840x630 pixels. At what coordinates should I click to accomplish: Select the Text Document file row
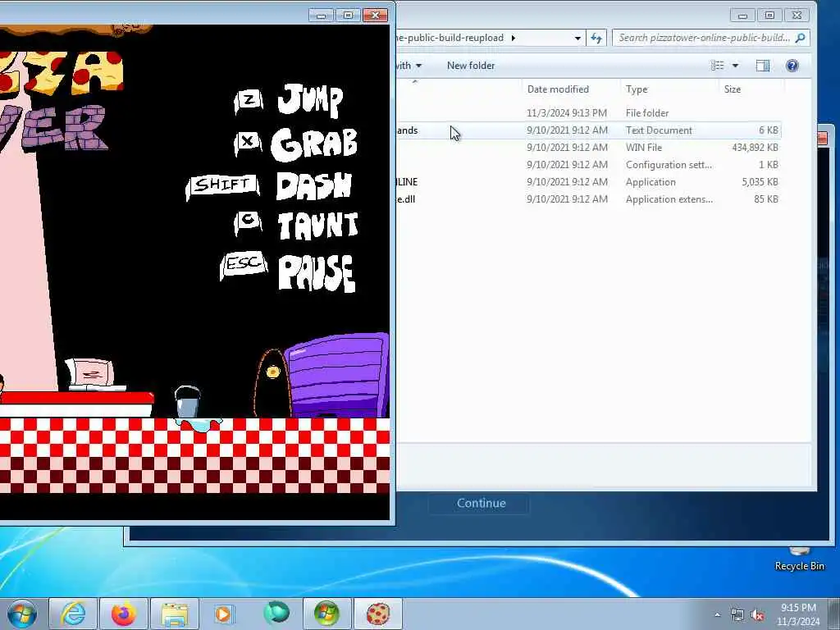click(x=588, y=130)
